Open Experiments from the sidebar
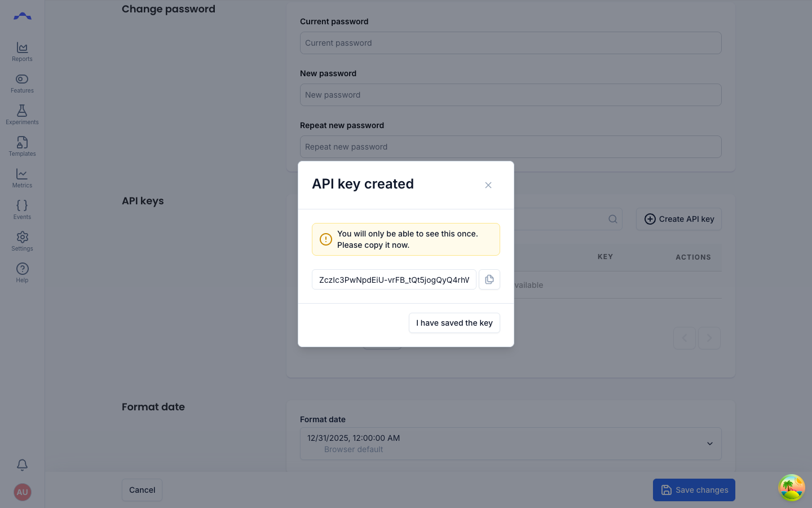812x508 pixels. [22, 115]
